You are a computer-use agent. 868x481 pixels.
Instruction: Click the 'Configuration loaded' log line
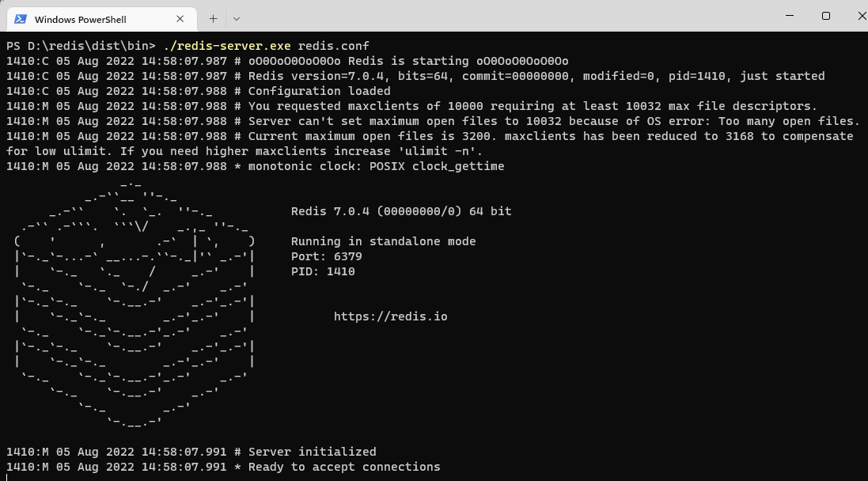(x=319, y=91)
